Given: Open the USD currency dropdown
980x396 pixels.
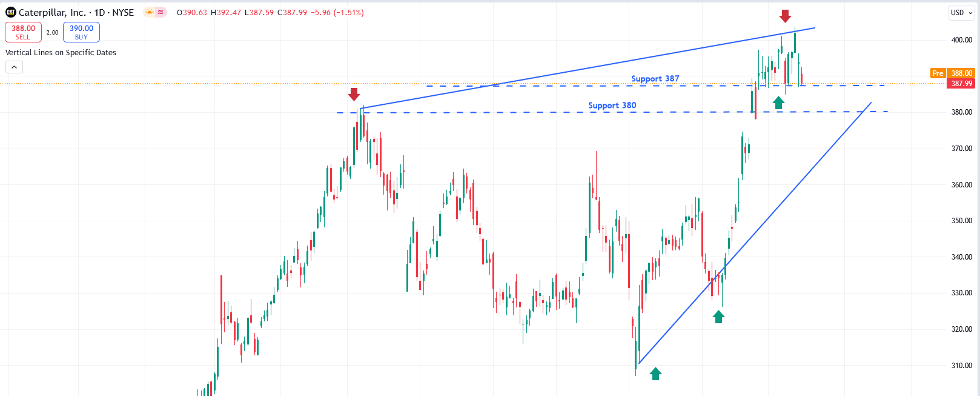Looking at the screenshot, I should [x=961, y=12].
